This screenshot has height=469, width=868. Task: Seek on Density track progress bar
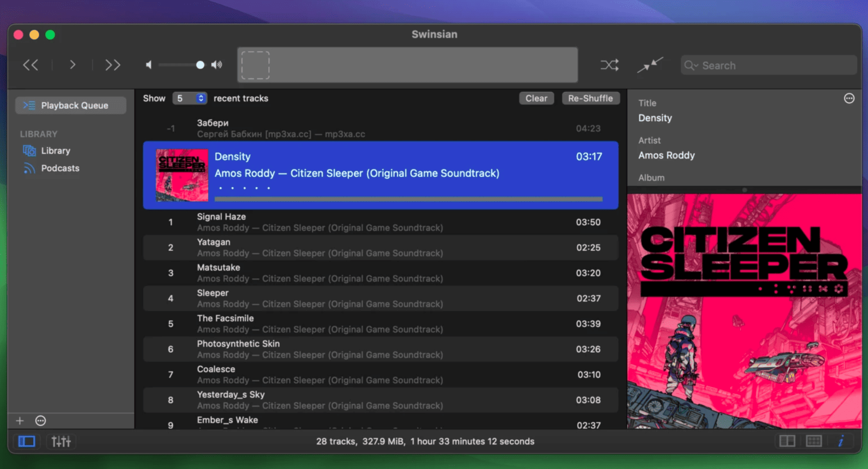coord(408,199)
